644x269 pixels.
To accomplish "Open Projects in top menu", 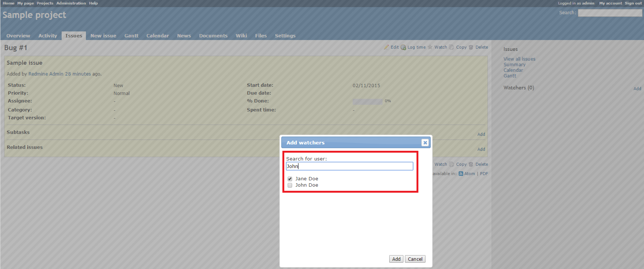I will (x=45, y=3).
